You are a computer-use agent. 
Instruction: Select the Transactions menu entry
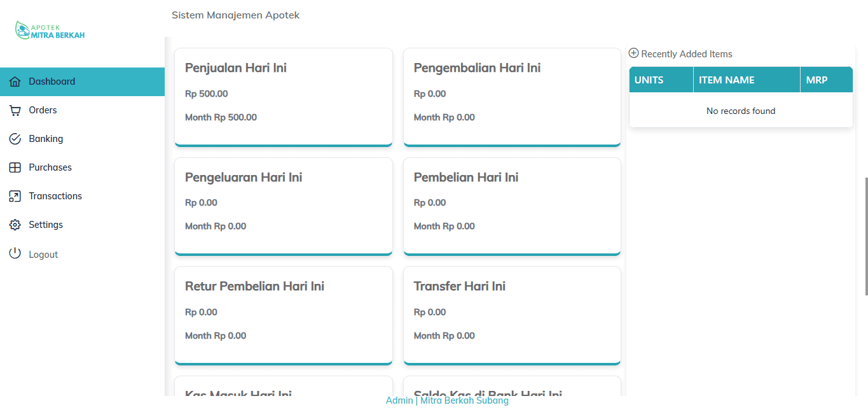(x=55, y=196)
